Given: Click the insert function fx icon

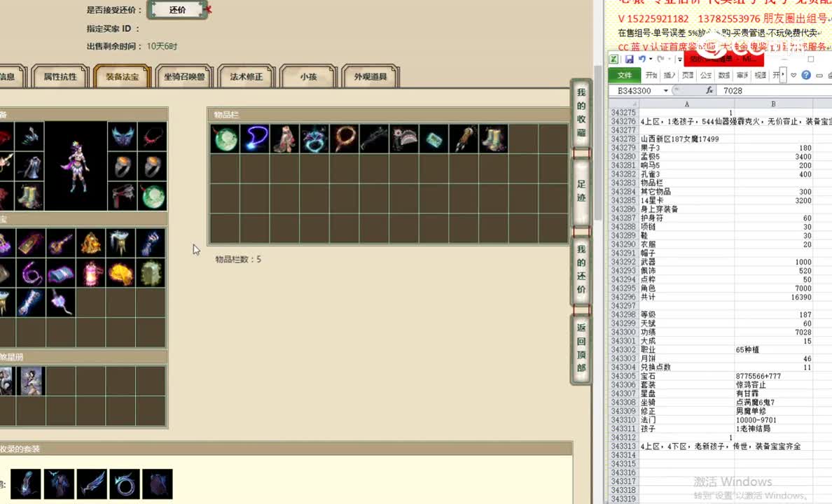Looking at the screenshot, I should click(x=709, y=91).
